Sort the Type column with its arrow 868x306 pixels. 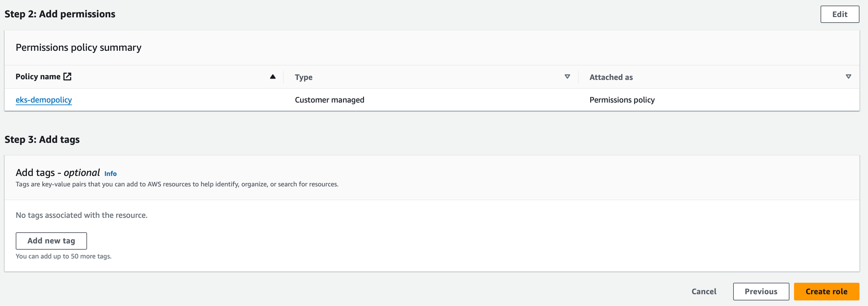pos(567,77)
